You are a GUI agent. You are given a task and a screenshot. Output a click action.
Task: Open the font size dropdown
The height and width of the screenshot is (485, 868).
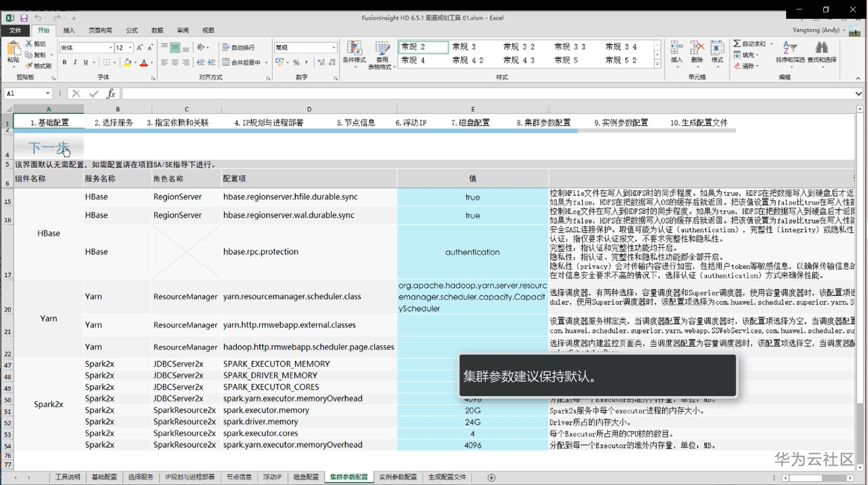coord(130,48)
